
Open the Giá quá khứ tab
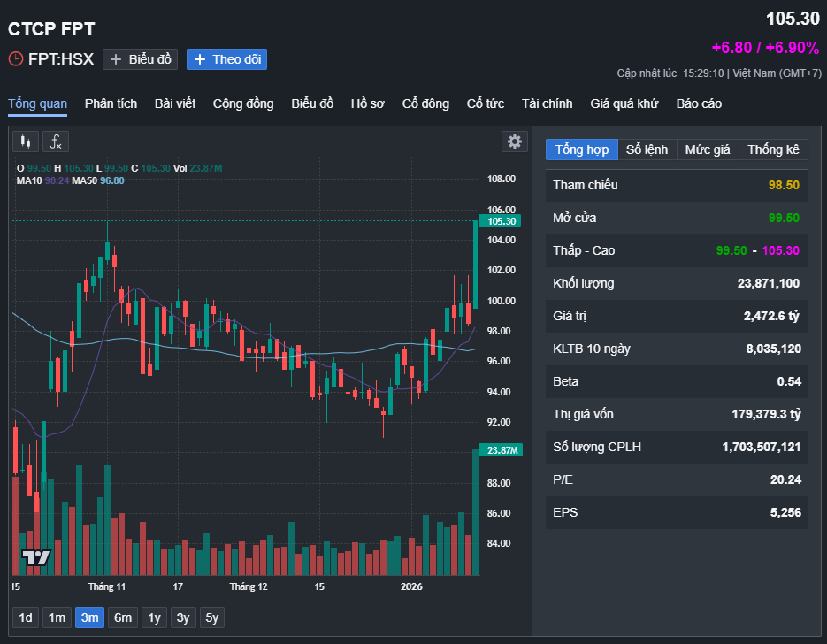[x=624, y=103]
